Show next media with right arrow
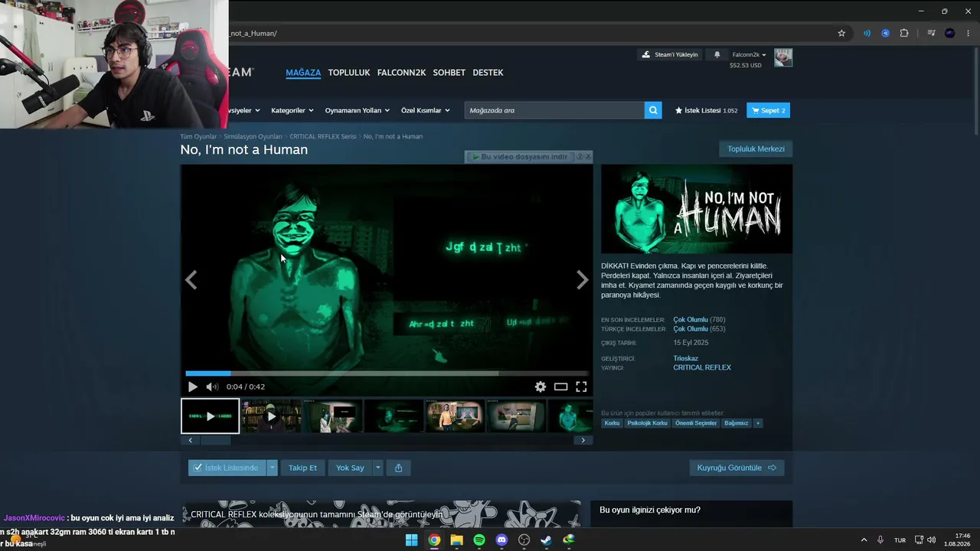Viewport: 980px width, 551px height. click(583, 280)
